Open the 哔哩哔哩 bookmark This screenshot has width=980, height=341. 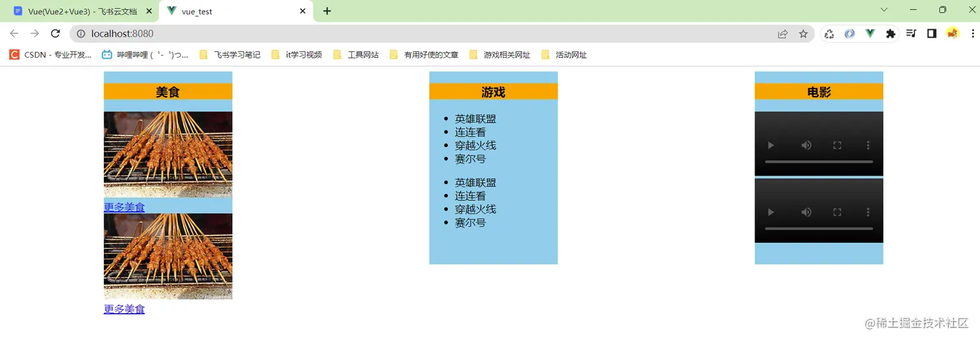pyautogui.click(x=145, y=55)
